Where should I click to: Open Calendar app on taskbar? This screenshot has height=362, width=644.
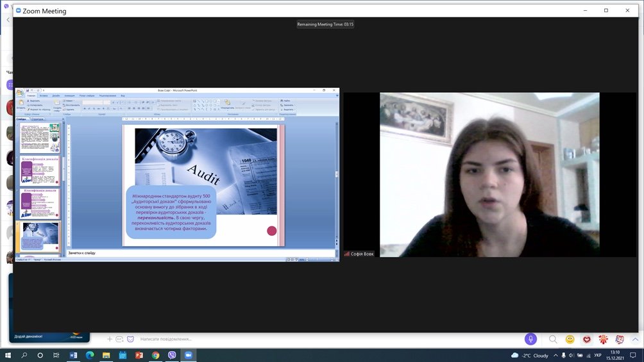pyautogui.click(x=123, y=355)
